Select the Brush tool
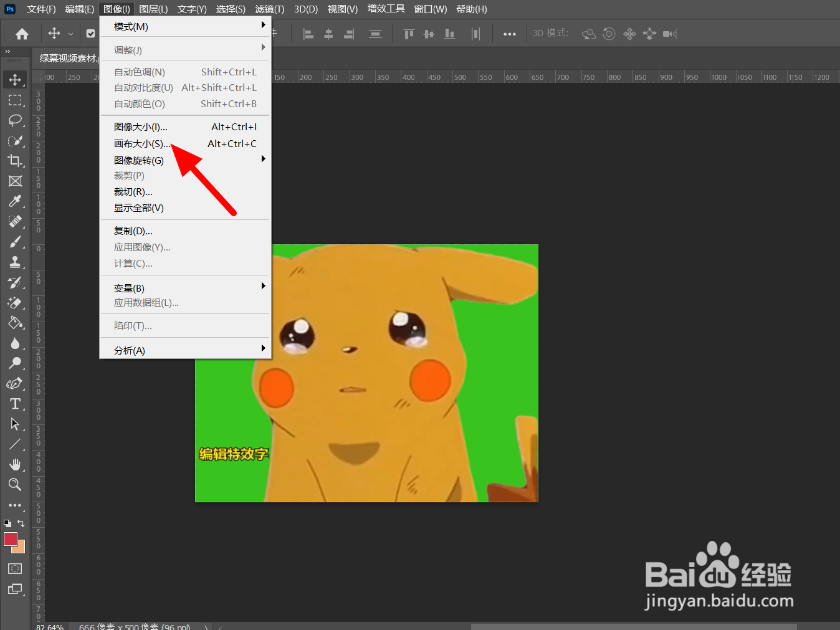Viewport: 840px width, 630px height. tap(15, 242)
